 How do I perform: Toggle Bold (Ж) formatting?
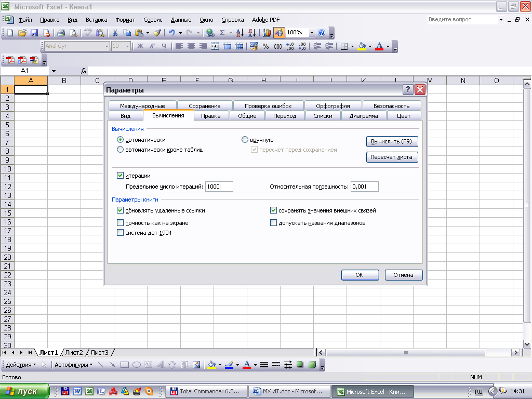point(140,46)
